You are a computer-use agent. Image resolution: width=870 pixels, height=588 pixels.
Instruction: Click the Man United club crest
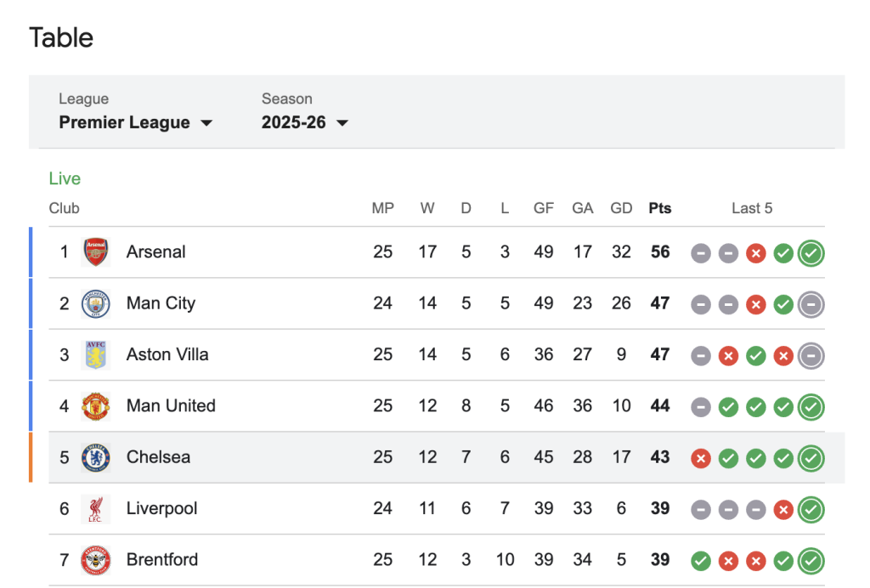(96, 406)
